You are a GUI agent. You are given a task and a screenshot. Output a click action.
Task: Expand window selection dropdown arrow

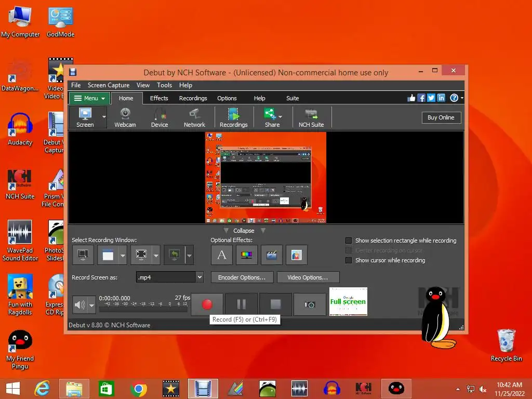[x=123, y=255]
